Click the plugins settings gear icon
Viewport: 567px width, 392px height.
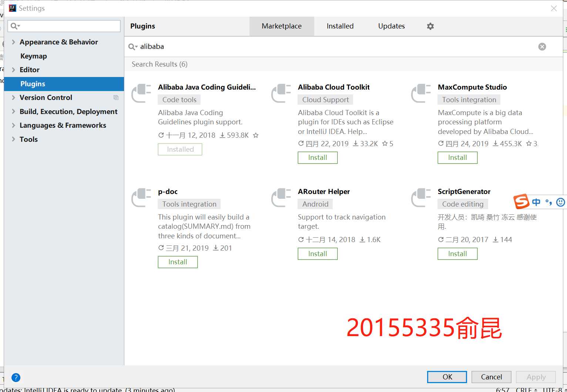pyautogui.click(x=430, y=26)
